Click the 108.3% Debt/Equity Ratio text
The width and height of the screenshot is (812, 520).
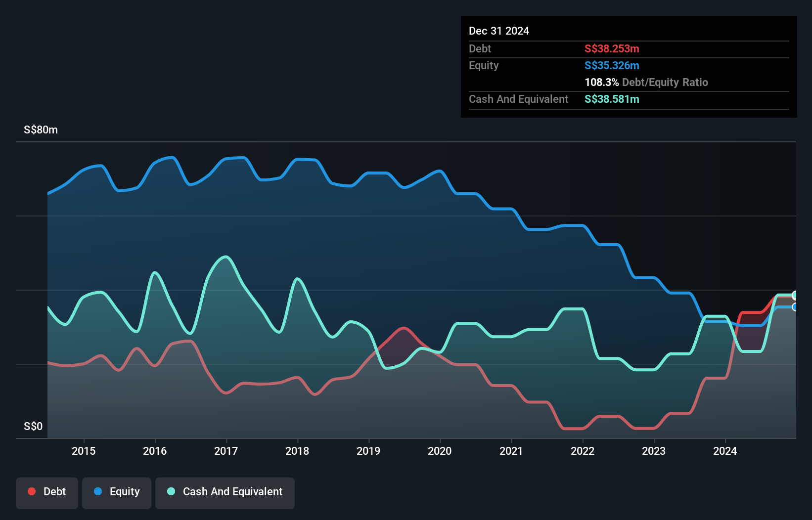(646, 83)
